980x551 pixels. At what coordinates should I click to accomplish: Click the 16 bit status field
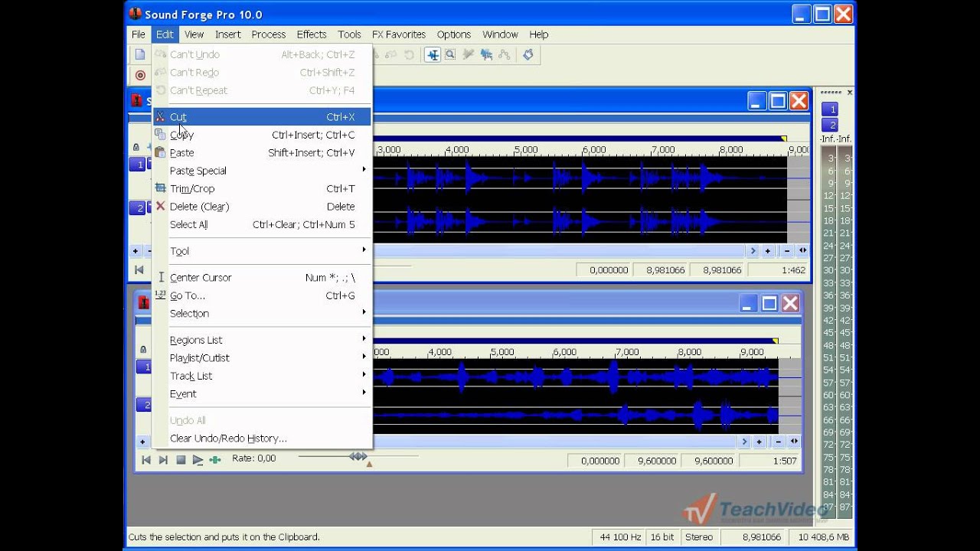661,537
